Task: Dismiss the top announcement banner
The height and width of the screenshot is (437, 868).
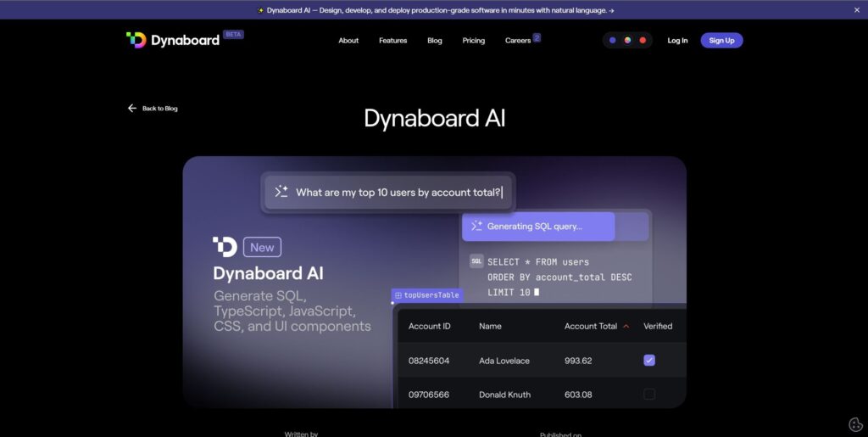Action: (856, 10)
